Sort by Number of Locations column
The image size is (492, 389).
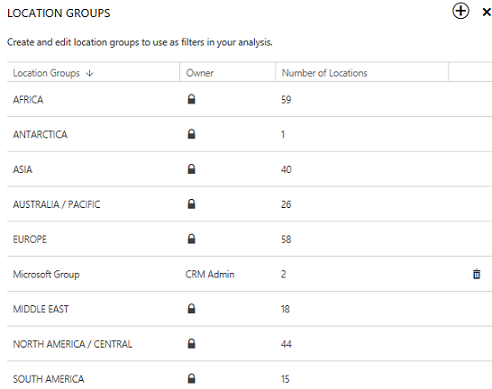[324, 73]
